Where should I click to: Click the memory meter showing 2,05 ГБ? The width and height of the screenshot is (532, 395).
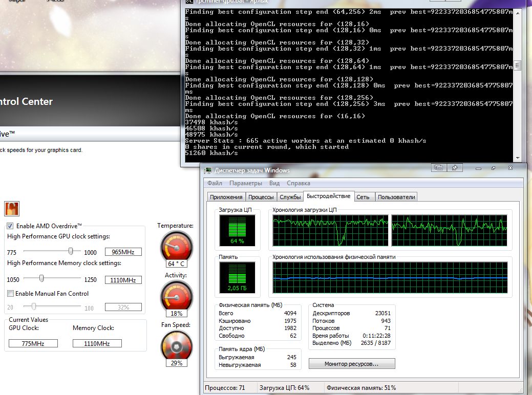click(x=237, y=277)
